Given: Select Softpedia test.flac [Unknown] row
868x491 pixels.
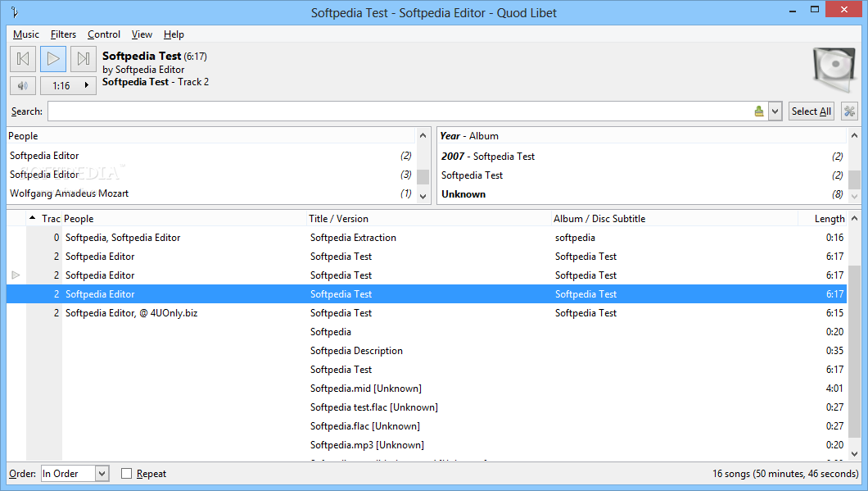Looking at the screenshot, I should click(427, 407).
